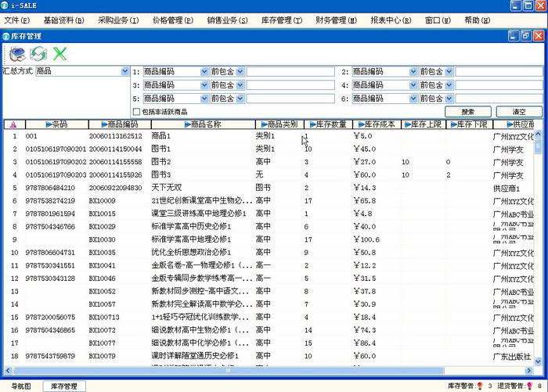Open filter 1 商品编码 field dropdown
Viewport: 548px width, 392px height.
pos(204,72)
